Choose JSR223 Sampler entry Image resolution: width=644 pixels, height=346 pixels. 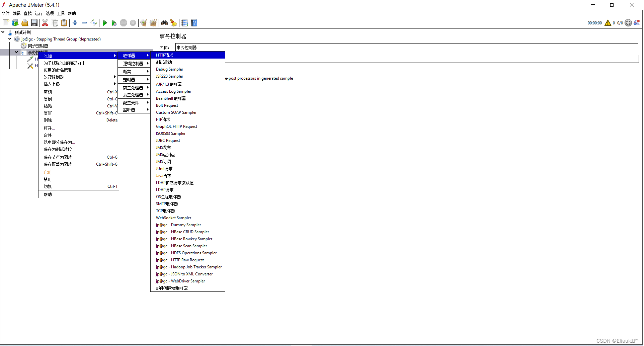(188, 76)
